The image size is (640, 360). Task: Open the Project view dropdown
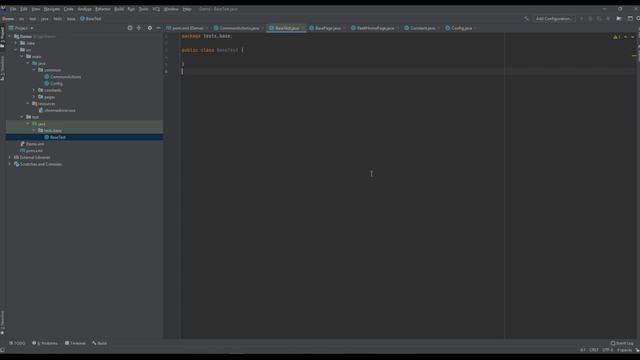point(21,28)
